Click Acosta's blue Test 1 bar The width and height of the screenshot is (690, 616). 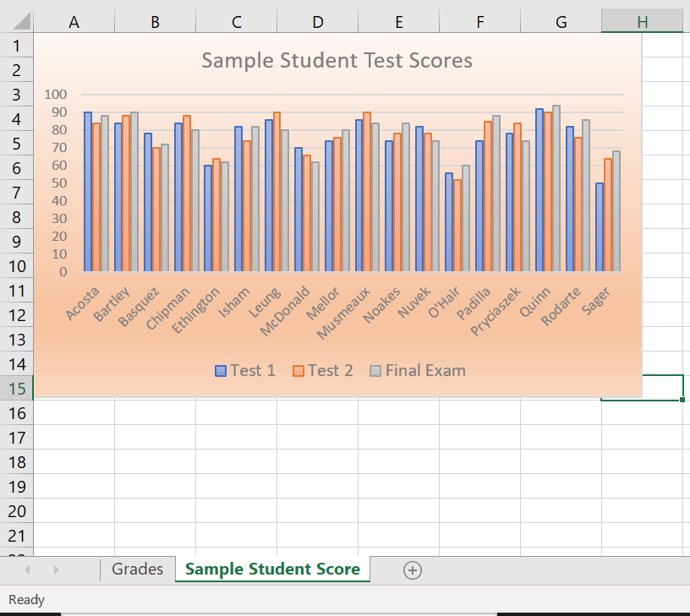click(x=88, y=192)
